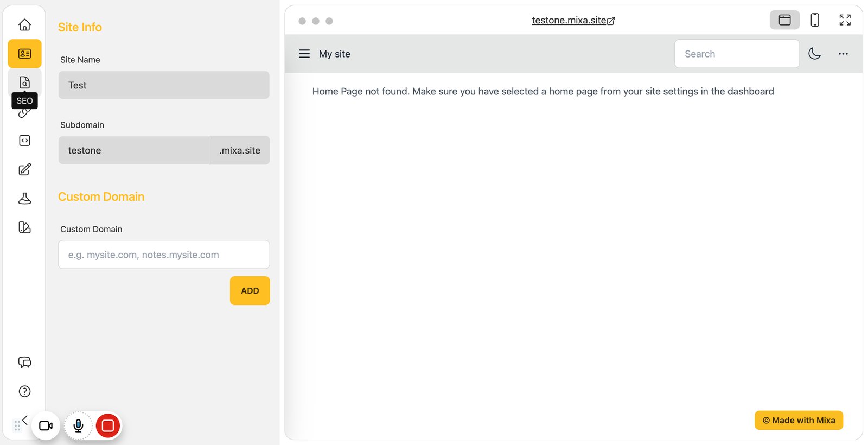Open the three-dots more menu
This screenshot has height=445, width=868.
[843, 54]
